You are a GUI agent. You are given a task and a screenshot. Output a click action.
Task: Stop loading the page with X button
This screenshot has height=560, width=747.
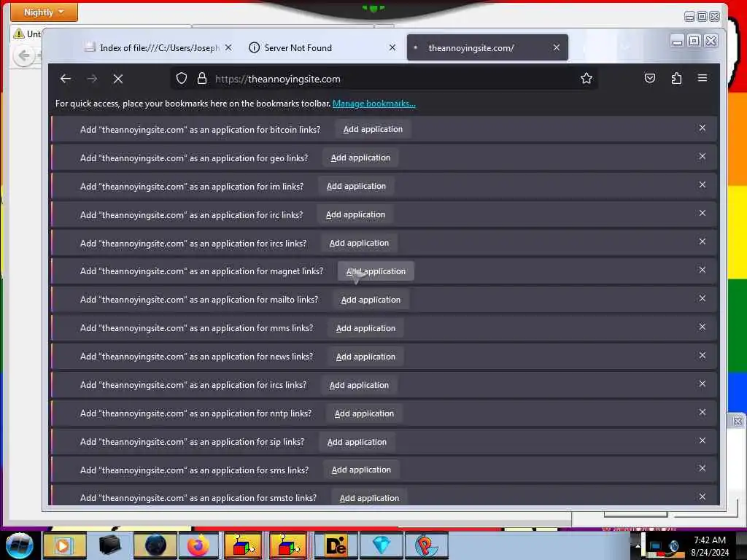pos(118,79)
